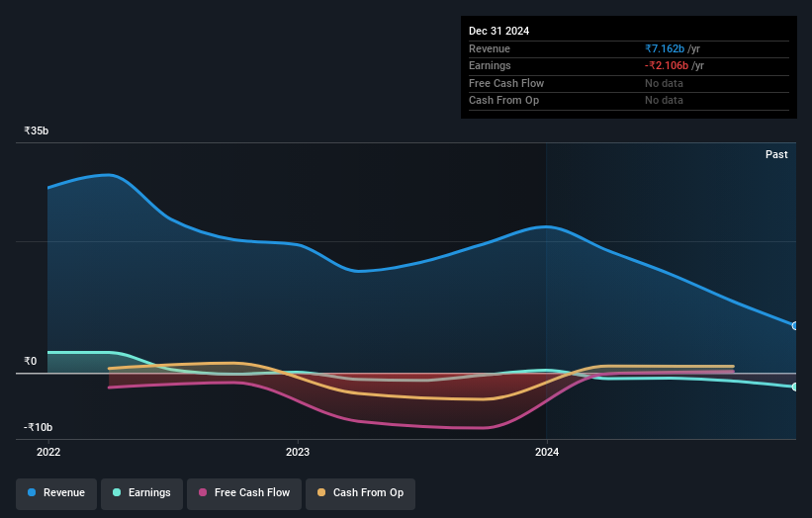
Task: Click the ₹7.162b revenue value in the tooltip
Action: click(665, 48)
